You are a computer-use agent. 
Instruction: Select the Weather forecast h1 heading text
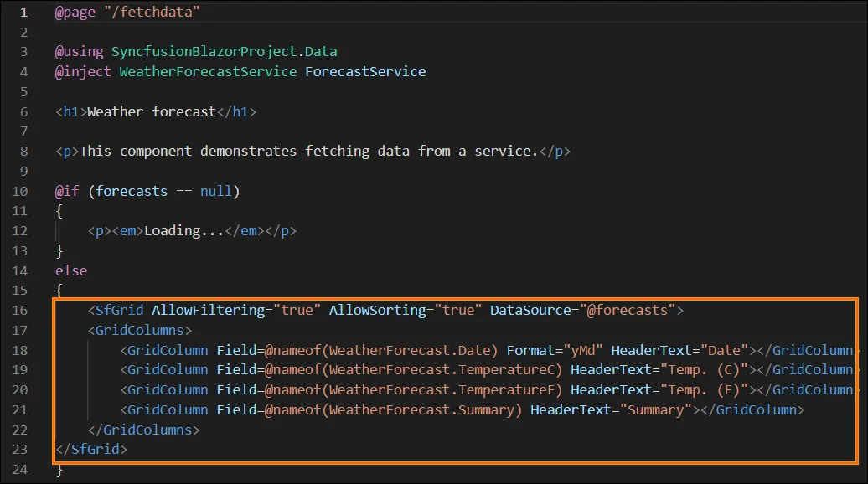(151, 111)
